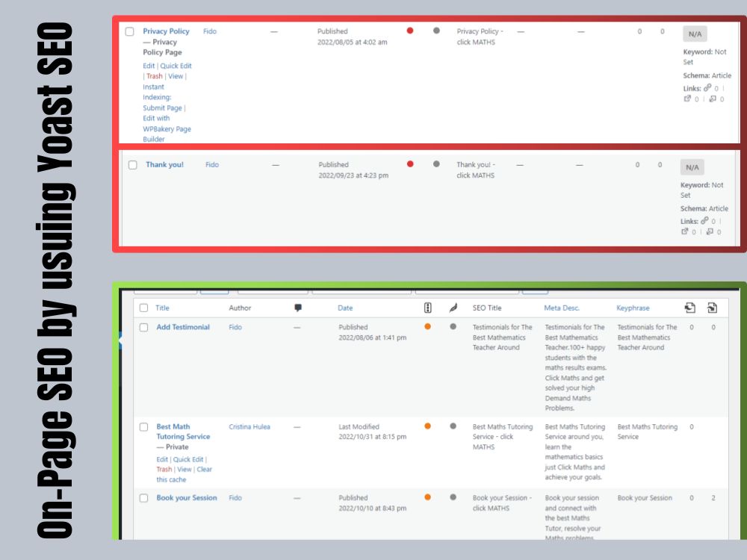Click 'Privacy Policy - click MATHS' SEO title
This screenshot has height=560, width=747.
pyautogui.click(x=480, y=36)
